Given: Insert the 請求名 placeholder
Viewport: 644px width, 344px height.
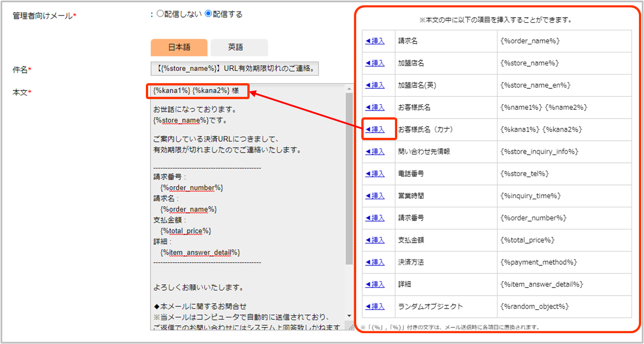Looking at the screenshot, I should tap(375, 41).
